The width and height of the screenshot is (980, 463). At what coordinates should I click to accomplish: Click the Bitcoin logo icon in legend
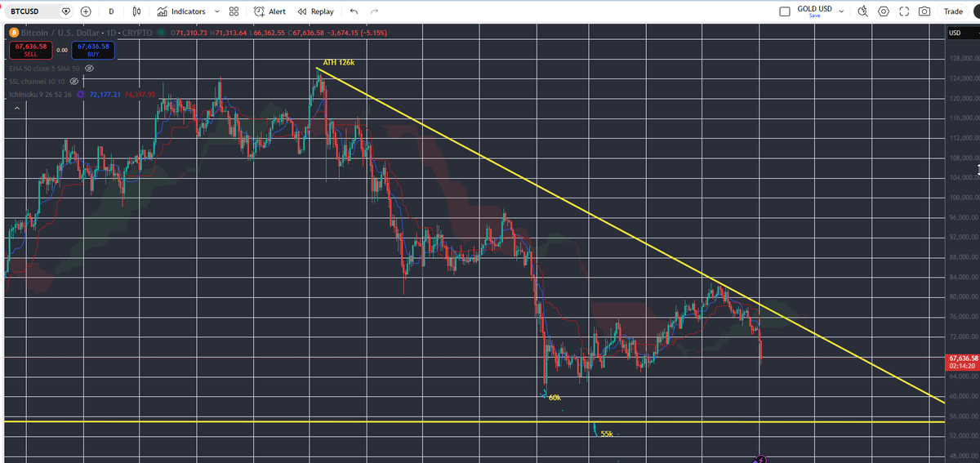[13, 33]
